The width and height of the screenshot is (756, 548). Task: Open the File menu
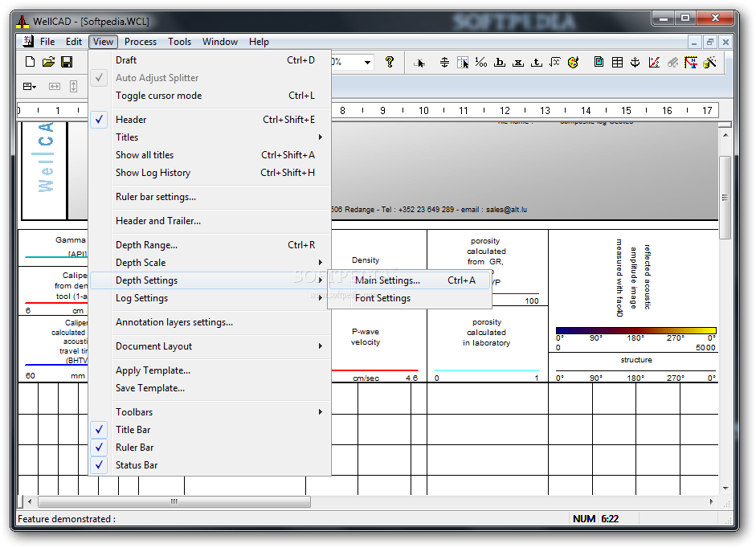[x=47, y=42]
